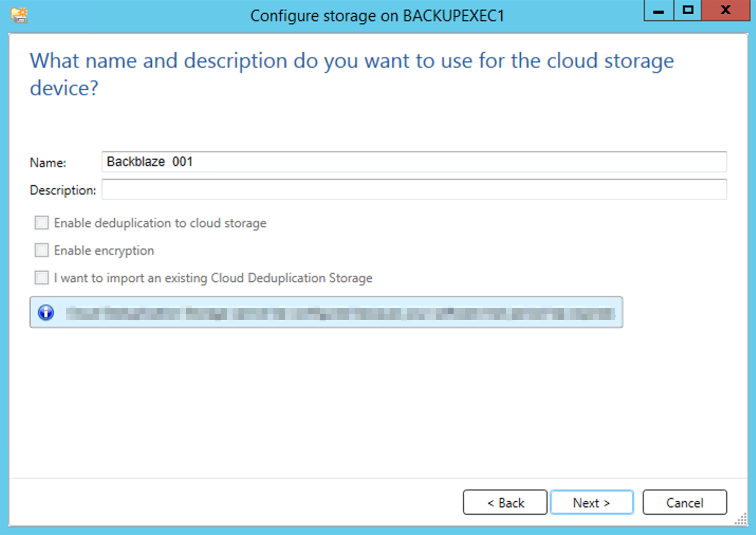Image resolution: width=756 pixels, height=535 pixels.
Task: Maximize the Configure storage window
Action: pos(688,10)
